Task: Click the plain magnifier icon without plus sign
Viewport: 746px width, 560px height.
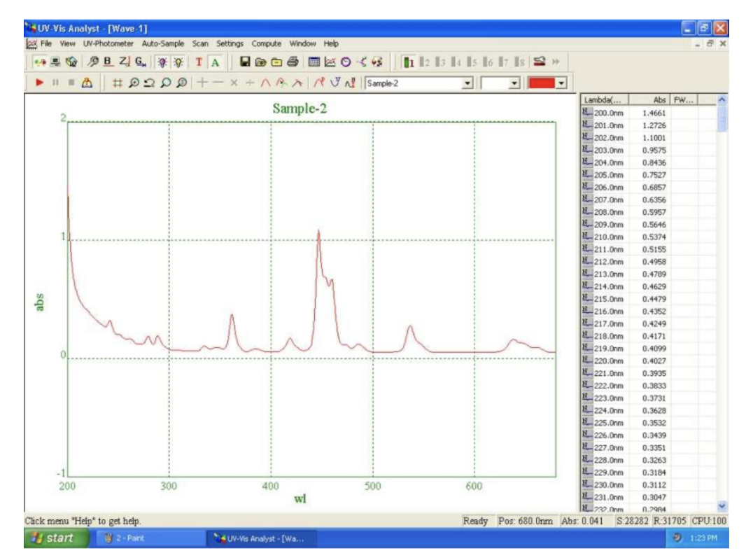Action: [x=166, y=83]
